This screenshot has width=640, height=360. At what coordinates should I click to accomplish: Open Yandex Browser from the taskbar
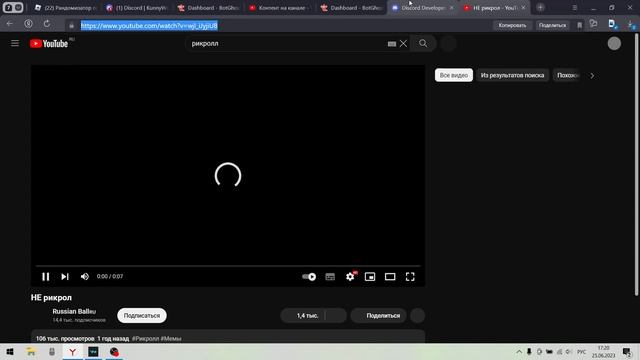[x=72, y=351]
